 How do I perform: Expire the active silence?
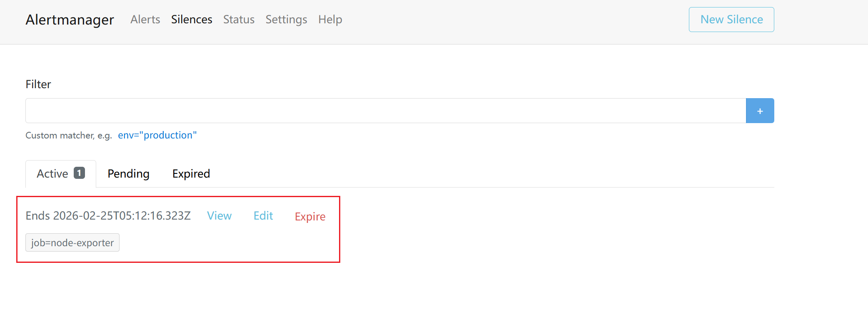(310, 217)
